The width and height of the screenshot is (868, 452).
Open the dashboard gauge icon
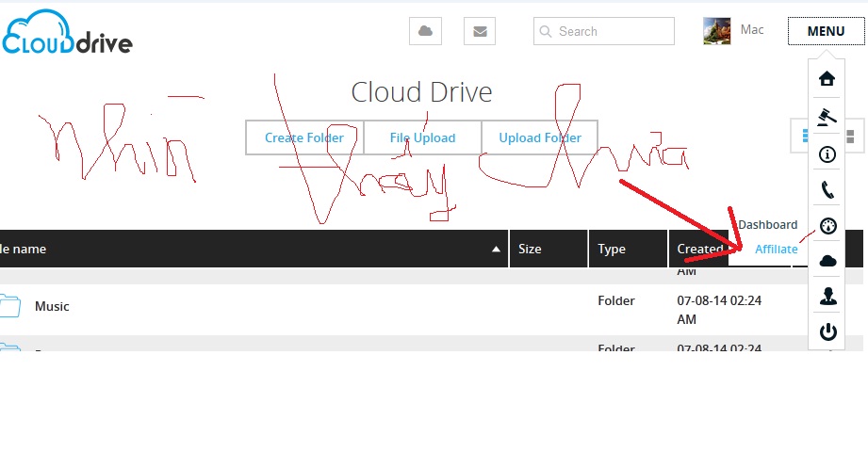[x=828, y=226]
